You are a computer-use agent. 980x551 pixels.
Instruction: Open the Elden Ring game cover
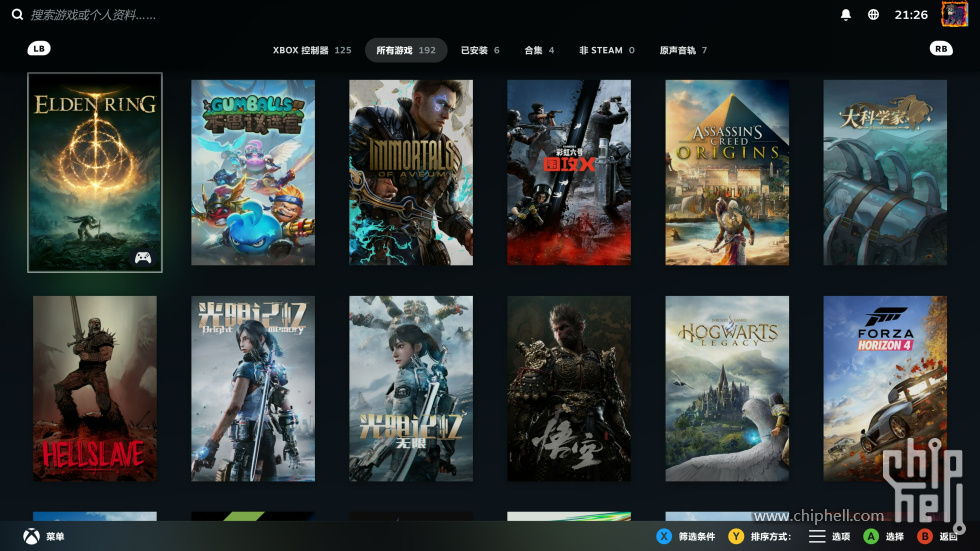click(95, 172)
